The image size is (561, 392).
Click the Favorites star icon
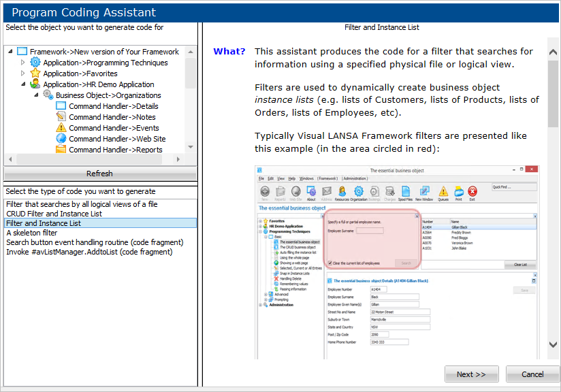click(x=35, y=73)
